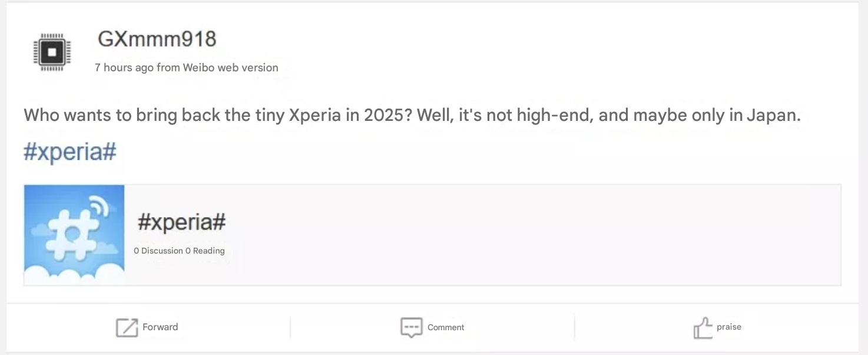Open the hashtag cloud topic thumbnail
Viewport: 868px width, 355px height.
[74, 235]
